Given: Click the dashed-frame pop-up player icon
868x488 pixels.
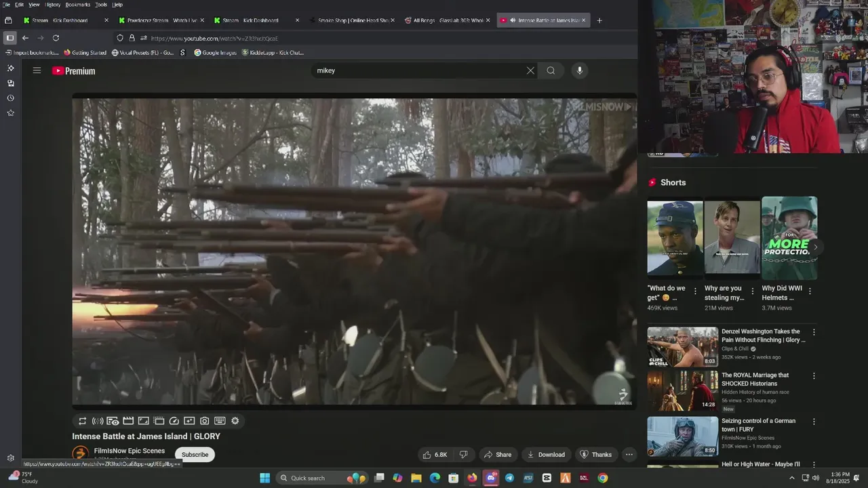Looking at the screenshot, I should tap(159, 421).
